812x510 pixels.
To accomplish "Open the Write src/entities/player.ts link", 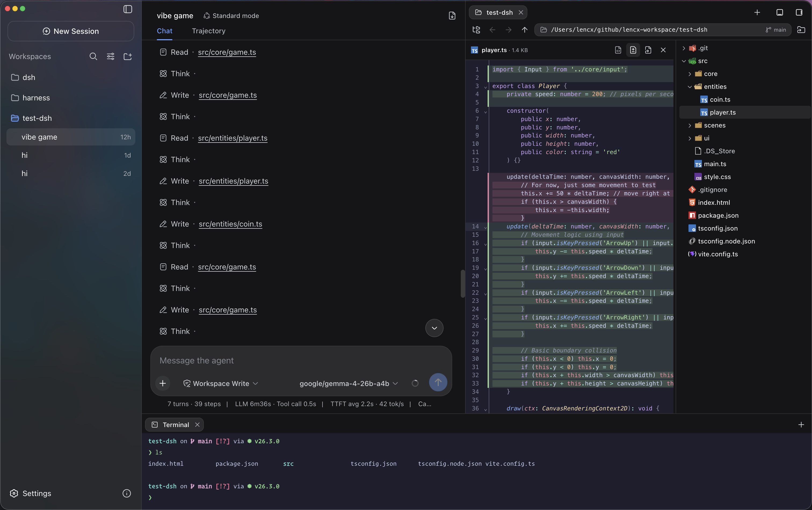I will (x=233, y=181).
